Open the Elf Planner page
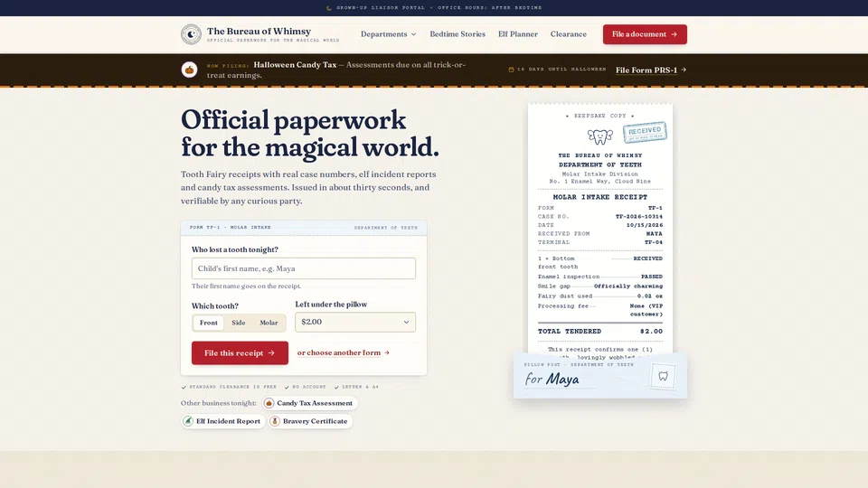This screenshot has width=868, height=488. point(517,34)
